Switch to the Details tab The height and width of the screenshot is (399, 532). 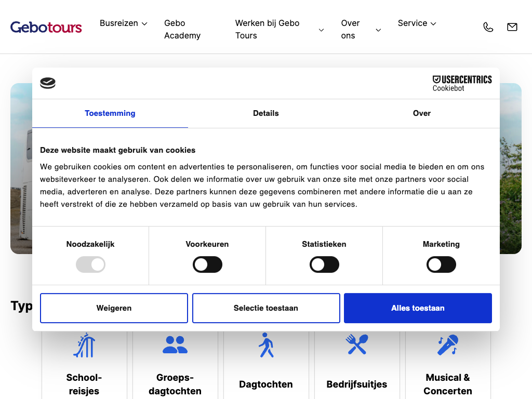266,113
